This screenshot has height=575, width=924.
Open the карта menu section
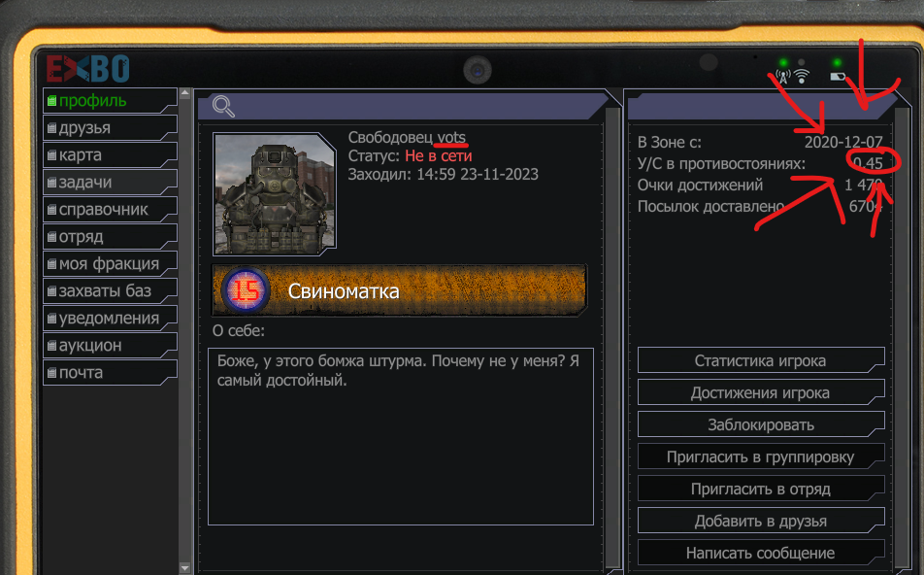[x=111, y=155]
